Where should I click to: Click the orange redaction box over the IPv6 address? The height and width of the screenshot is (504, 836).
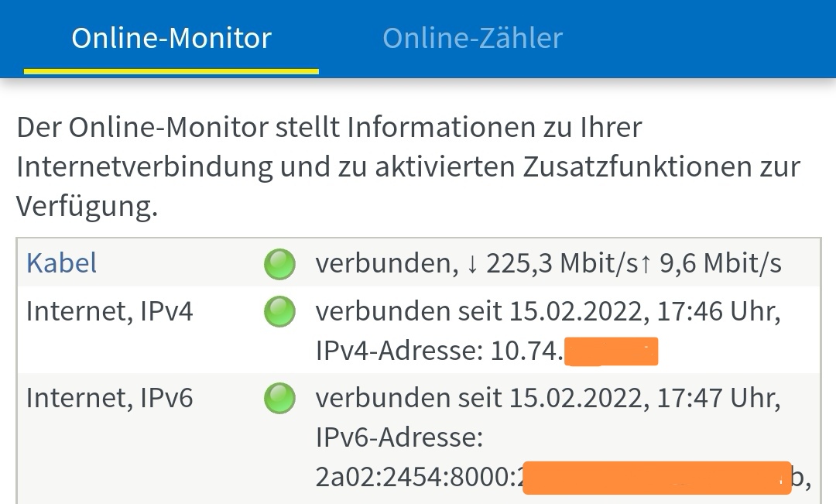tap(656, 478)
